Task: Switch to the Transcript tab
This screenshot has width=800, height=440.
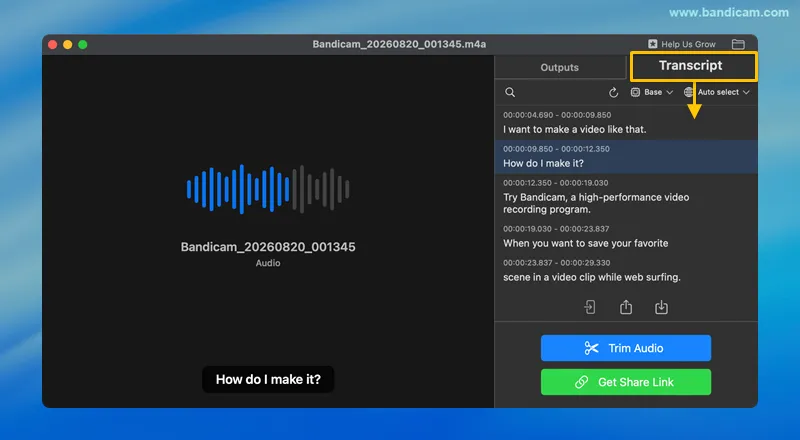Action: [693, 66]
